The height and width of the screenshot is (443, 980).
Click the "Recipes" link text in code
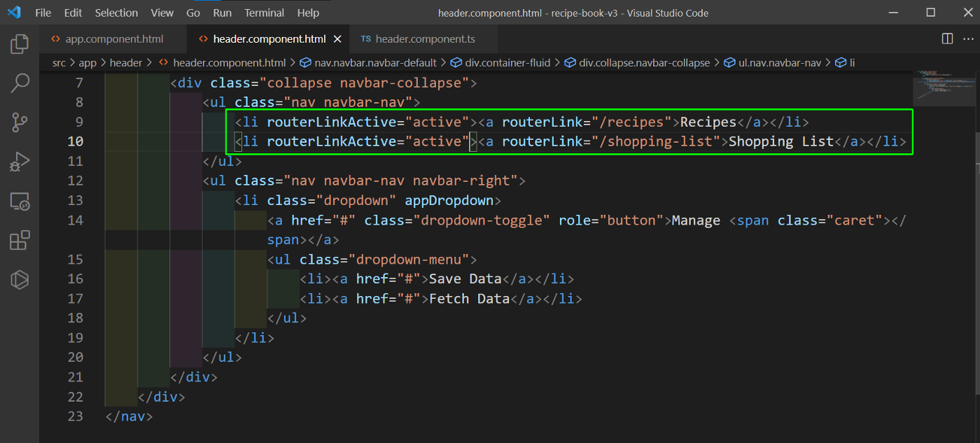pos(708,122)
